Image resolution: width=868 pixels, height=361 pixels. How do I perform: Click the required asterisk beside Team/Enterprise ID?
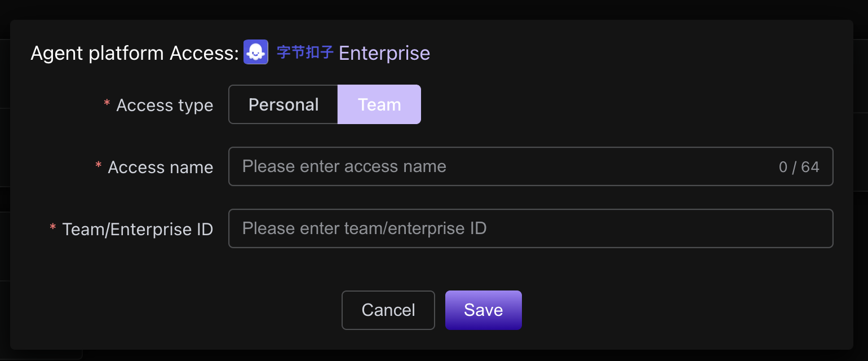(53, 227)
